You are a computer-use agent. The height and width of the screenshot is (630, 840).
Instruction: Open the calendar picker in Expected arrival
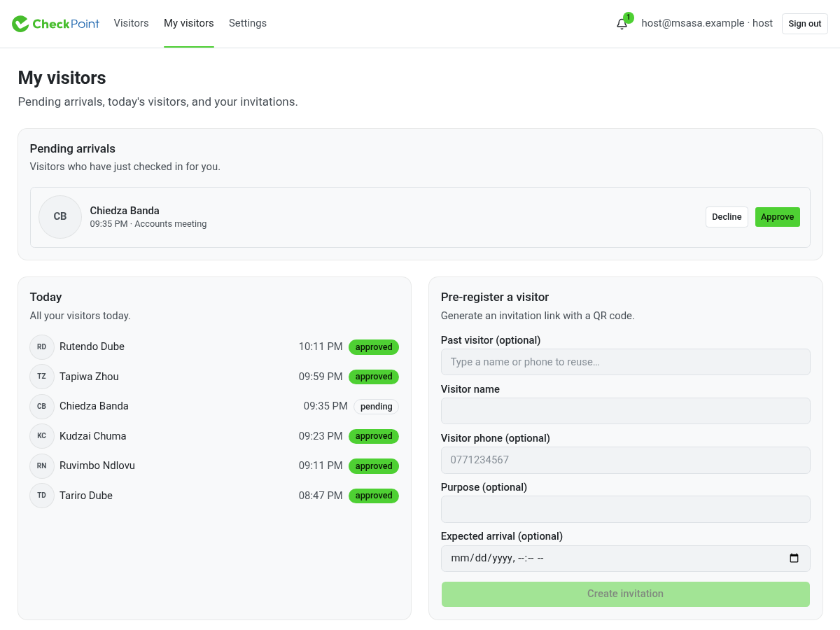(x=794, y=559)
